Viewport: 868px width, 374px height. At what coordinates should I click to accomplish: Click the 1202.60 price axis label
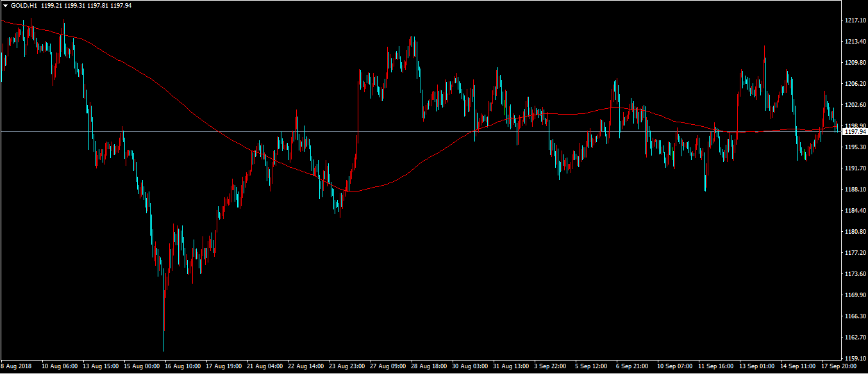855,105
